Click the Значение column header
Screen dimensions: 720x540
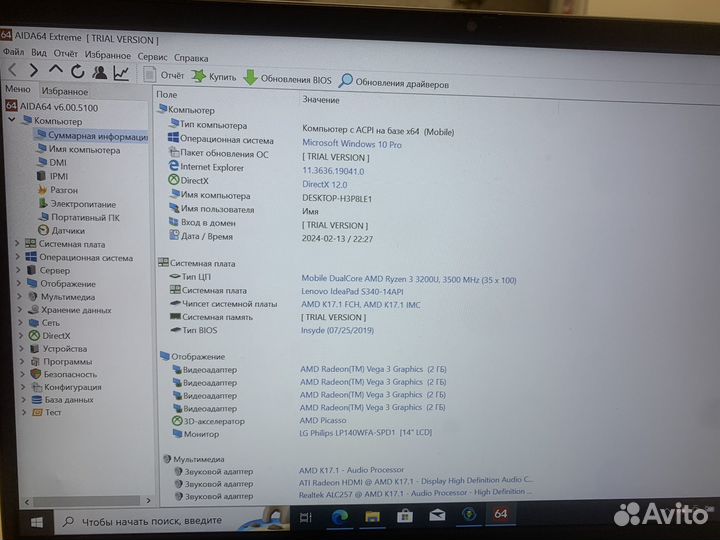click(x=321, y=100)
